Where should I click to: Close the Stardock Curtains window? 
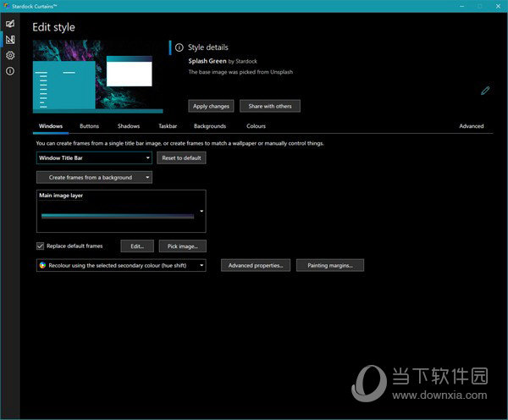pyautogui.click(x=499, y=6)
